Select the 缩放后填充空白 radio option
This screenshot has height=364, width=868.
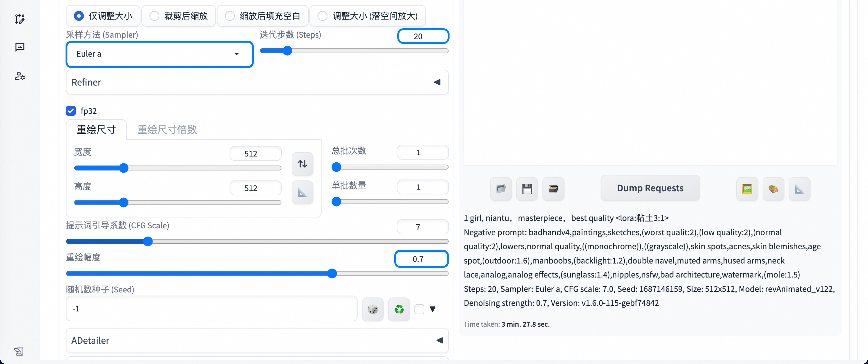tap(230, 16)
